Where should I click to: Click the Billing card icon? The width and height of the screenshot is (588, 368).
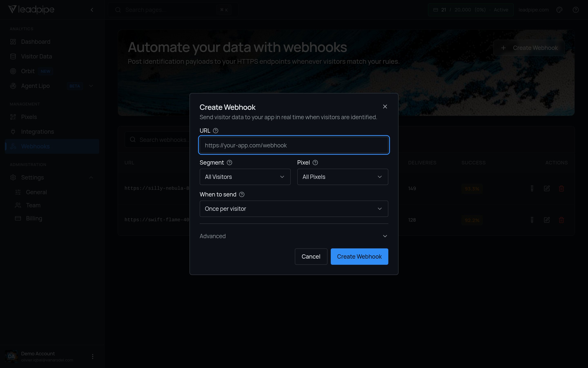click(18, 218)
